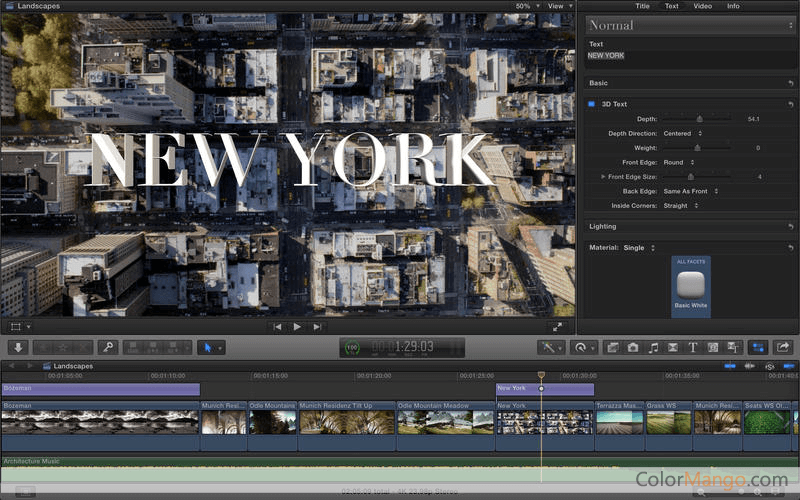Toggle the 3D Text checkbox

591,104
